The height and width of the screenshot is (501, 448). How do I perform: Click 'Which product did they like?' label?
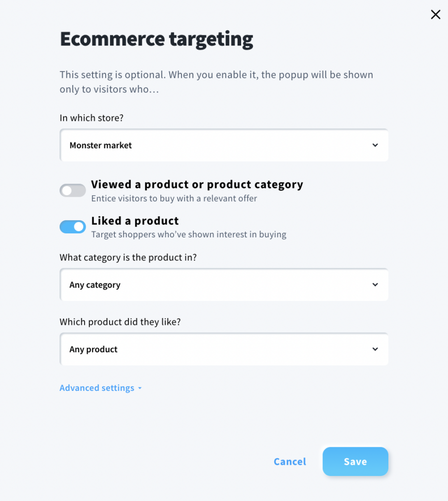click(x=119, y=322)
